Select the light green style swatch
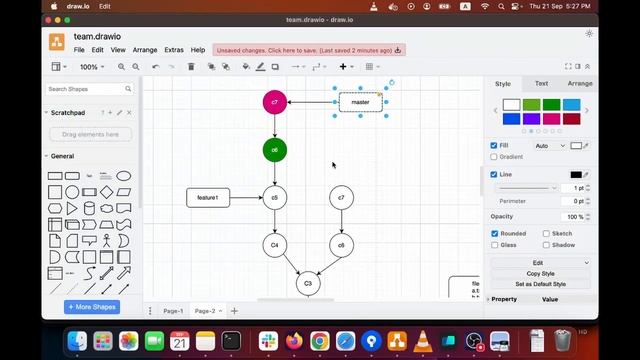This screenshot has width=640, height=360. (x=531, y=105)
